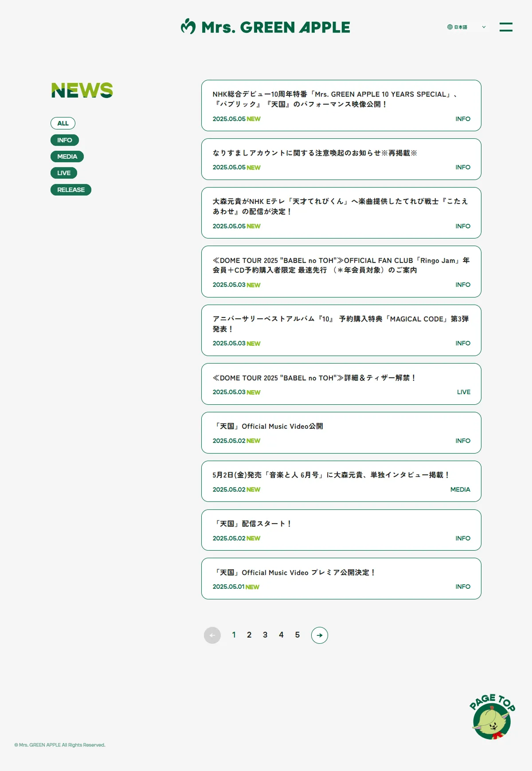Open 「天国」配信スタート！ article
Image resolution: width=532 pixels, height=771 pixels.
(341, 530)
